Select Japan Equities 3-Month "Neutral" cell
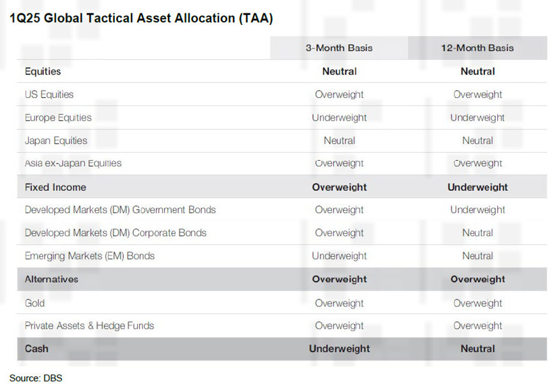 [340, 140]
